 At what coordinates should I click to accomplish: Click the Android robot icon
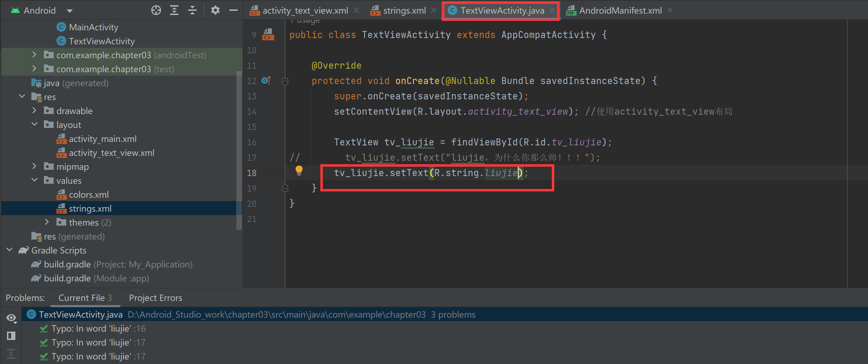(15, 10)
